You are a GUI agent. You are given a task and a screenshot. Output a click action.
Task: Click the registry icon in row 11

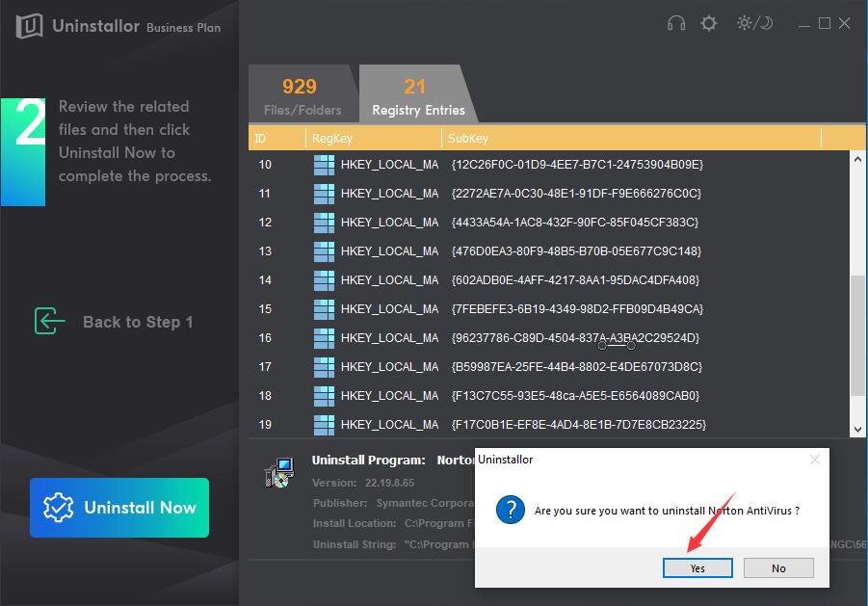(324, 194)
